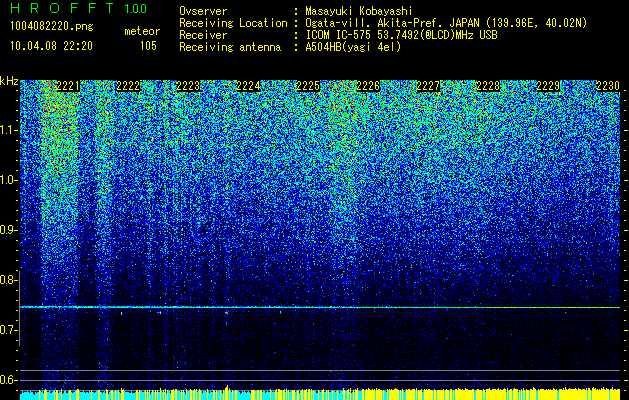Click the 0.7 kHz axis label

click(x=7, y=330)
